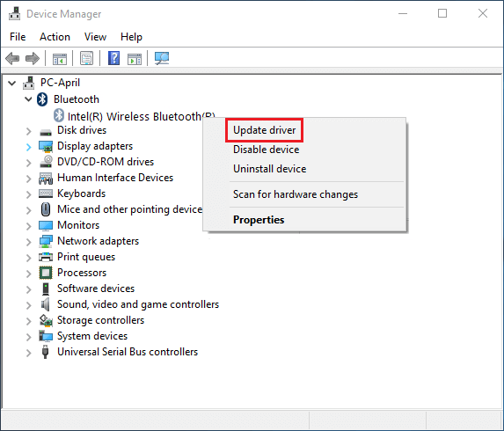Choose Uninstall device from context menu

click(x=270, y=169)
